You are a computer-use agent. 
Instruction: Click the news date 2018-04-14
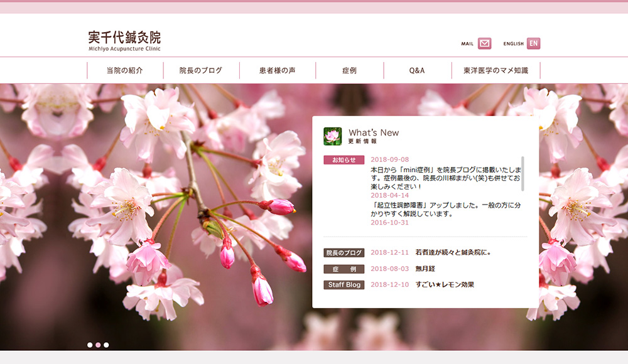pyautogui.click(x=390, y=195)
